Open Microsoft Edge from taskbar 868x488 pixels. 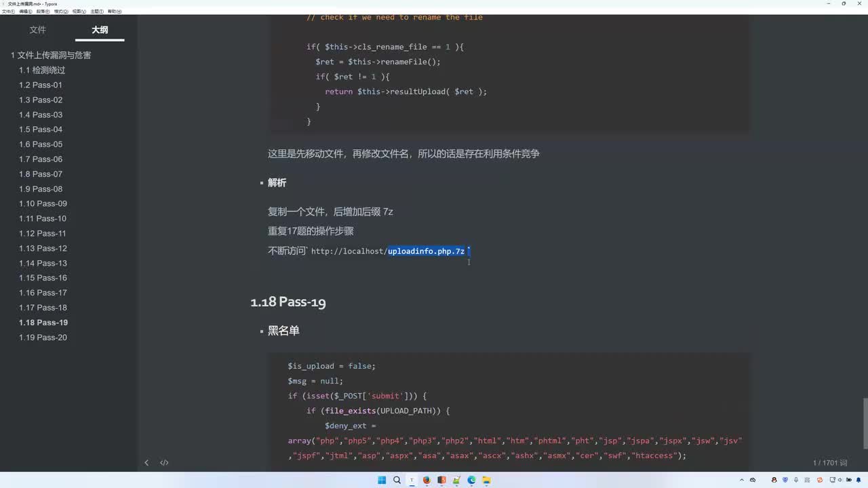tap(471, 480)
